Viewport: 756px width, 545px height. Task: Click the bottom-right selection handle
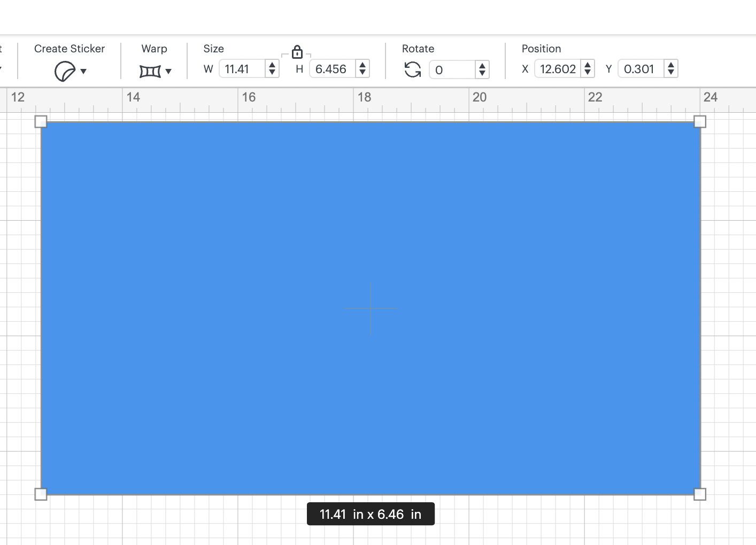[x=700, y=494]
